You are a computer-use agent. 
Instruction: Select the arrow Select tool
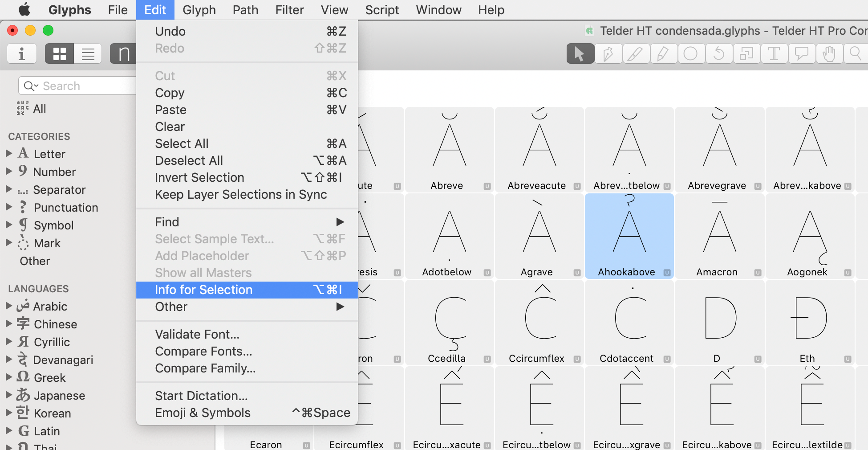(580, 54)
